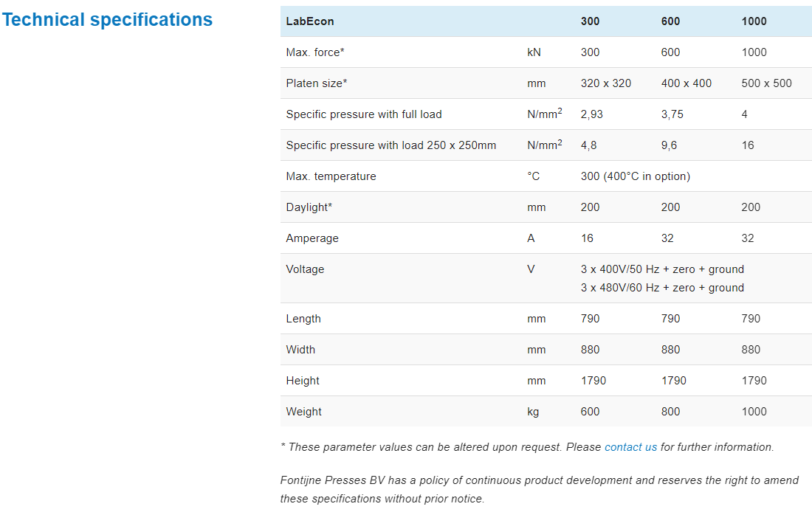Screen dimensions: 812x515
Task: Click the "kN" unit cell
Action: tap(534, 52)
